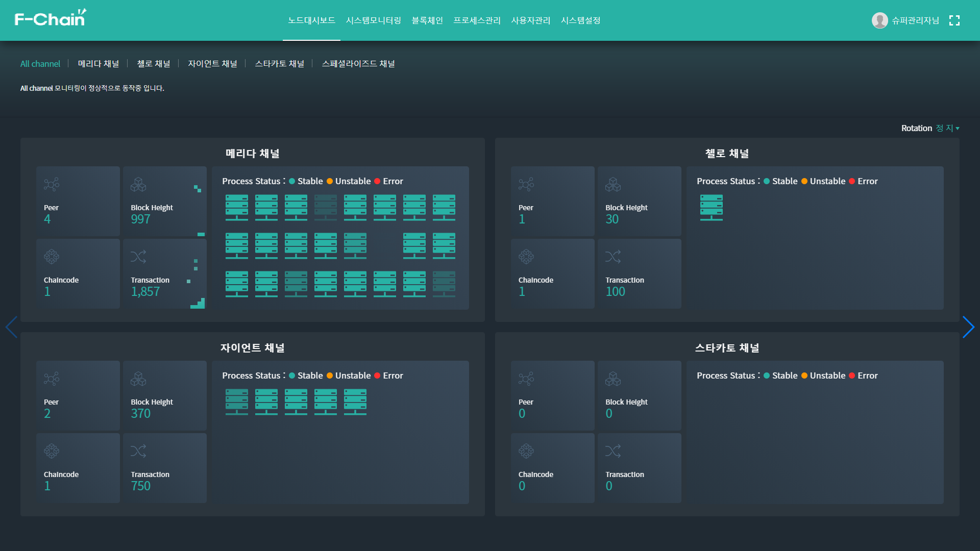The width and height of the screenshot is (980, 551).
Task: Open the 블록체인 menu
Action: (x=427, y=20)
